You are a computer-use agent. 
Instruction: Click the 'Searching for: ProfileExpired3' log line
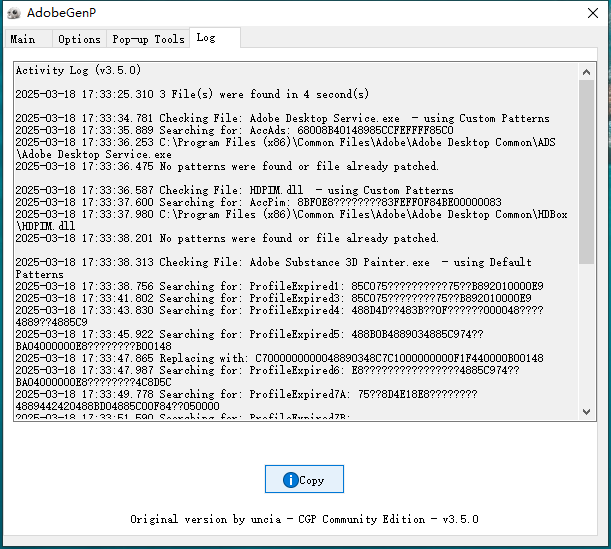274,298
